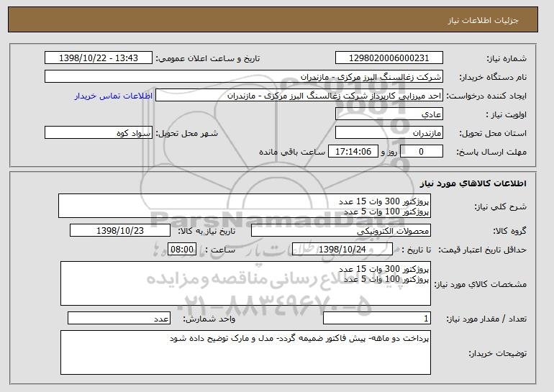
Task: Click the تاریخ نیاز به کالا label
Action: point(206,231)
